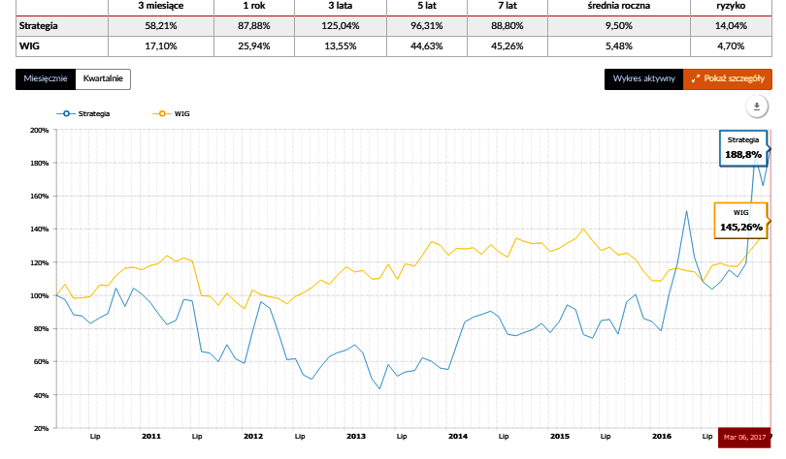Select the 'średnia roczna' column header

(619, 6)
